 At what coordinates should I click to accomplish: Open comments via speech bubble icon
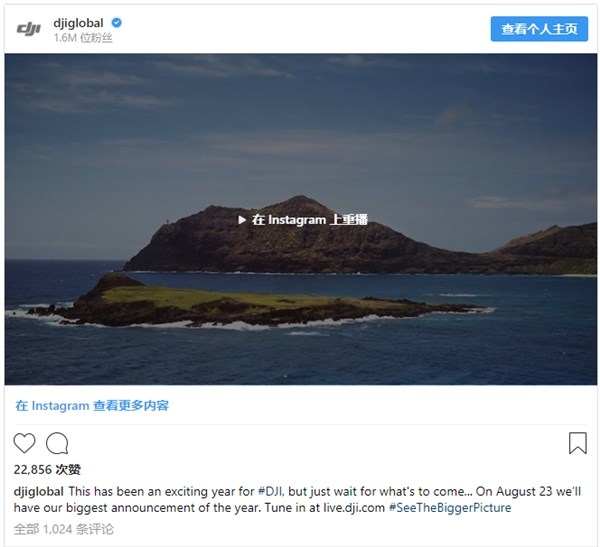[57, 443]
